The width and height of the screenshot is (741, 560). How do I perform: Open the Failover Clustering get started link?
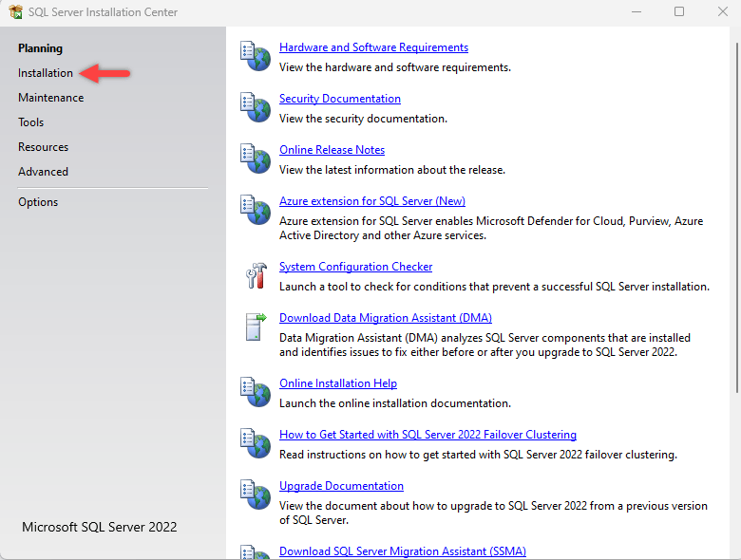427,435
